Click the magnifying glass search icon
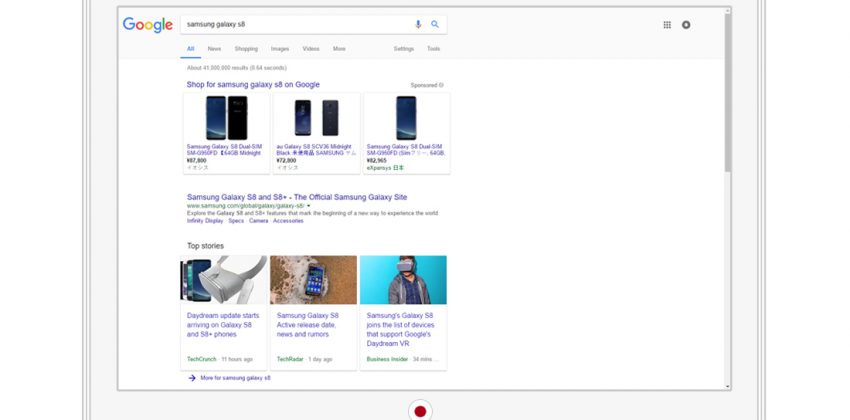The height and width of the screenshot is (420, 850). (x=435, y=24)
